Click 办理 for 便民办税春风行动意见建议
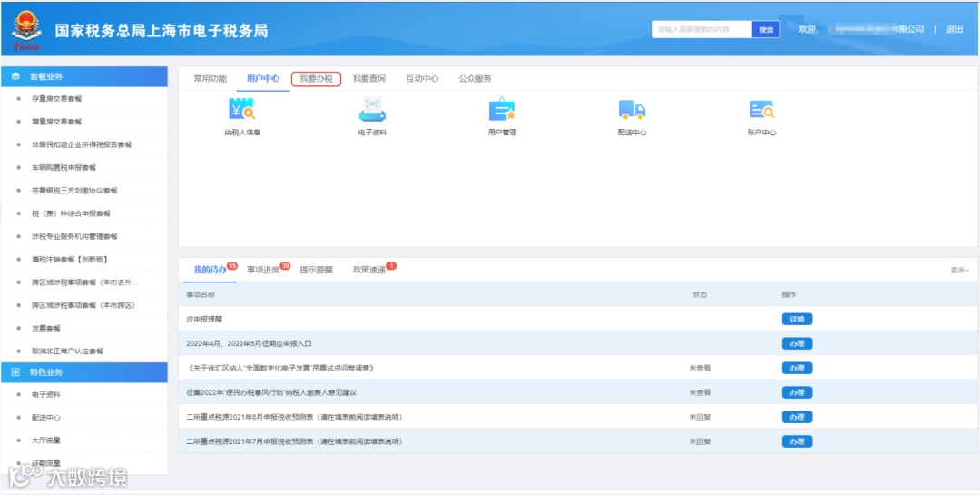This screenshot has width=980, height=495. pyautogui.click(x=797, y=392)
